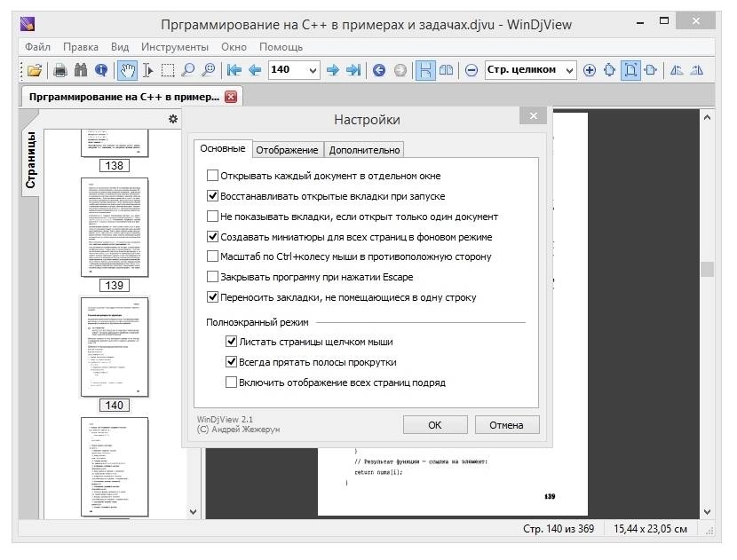
Task: Select the magnifying glass tool
Action: coord(188,70)
